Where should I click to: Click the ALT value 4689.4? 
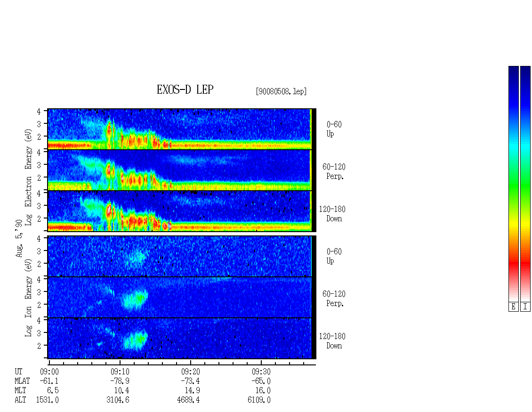(x=189, y=400)
